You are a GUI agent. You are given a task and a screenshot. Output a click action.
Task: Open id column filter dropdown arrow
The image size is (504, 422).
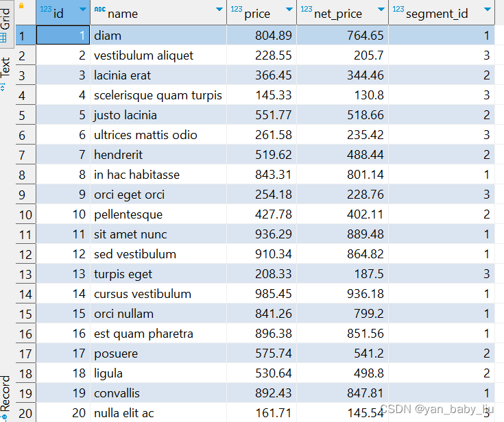(83, 10)
